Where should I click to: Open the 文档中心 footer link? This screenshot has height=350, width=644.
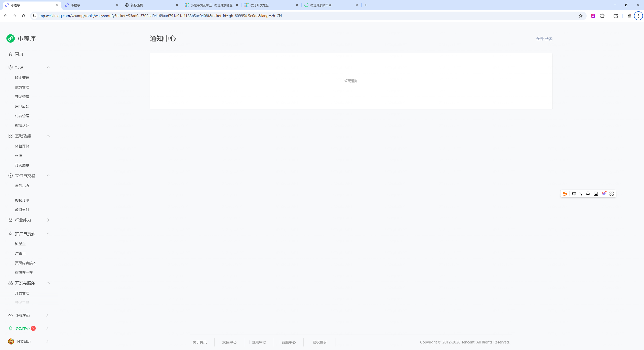[x=229, y=342]
